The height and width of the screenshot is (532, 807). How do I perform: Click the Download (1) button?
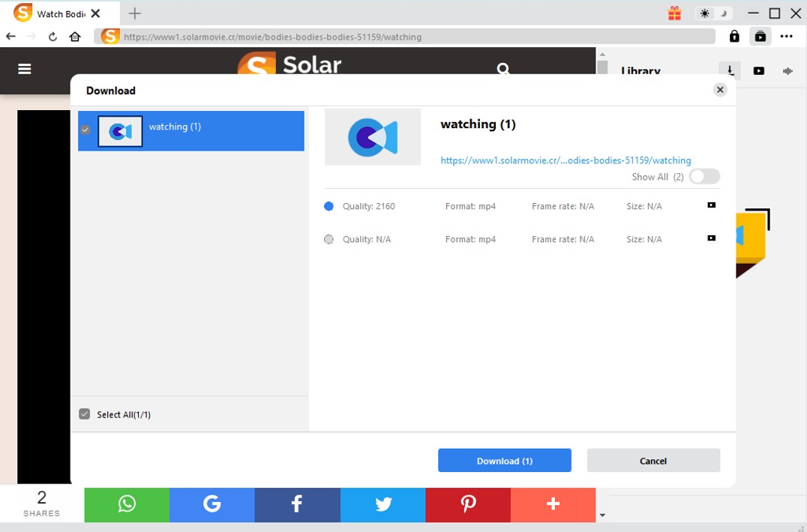coord(505,461)
